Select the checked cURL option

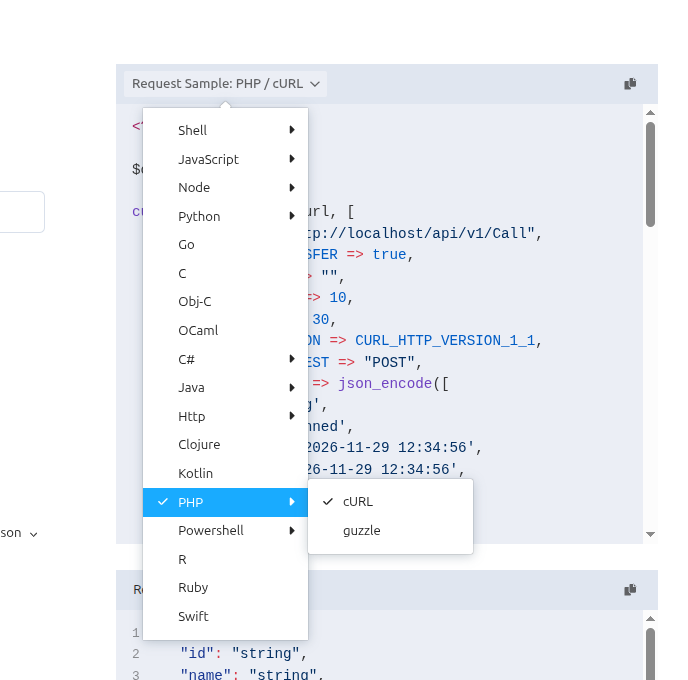[x=357, y=501]
